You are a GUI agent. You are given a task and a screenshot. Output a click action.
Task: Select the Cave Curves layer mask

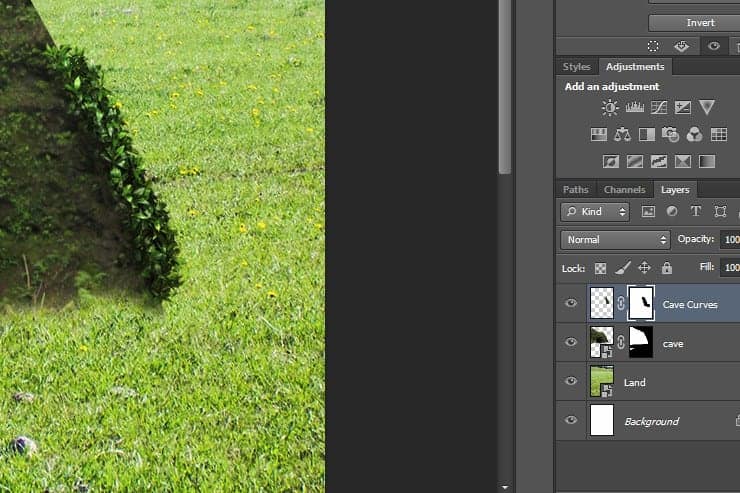(x=641, y=303)
